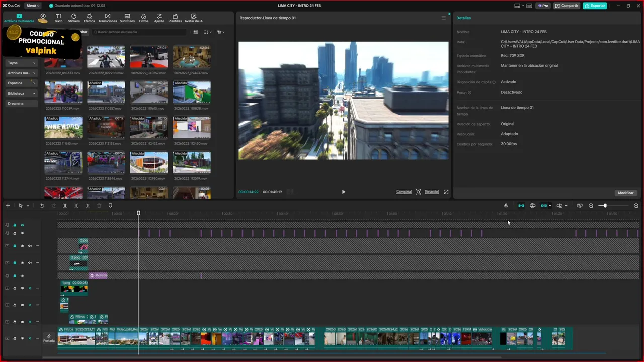
Task: Click the undo arrow in timeline toolbar
Action: 42,206
